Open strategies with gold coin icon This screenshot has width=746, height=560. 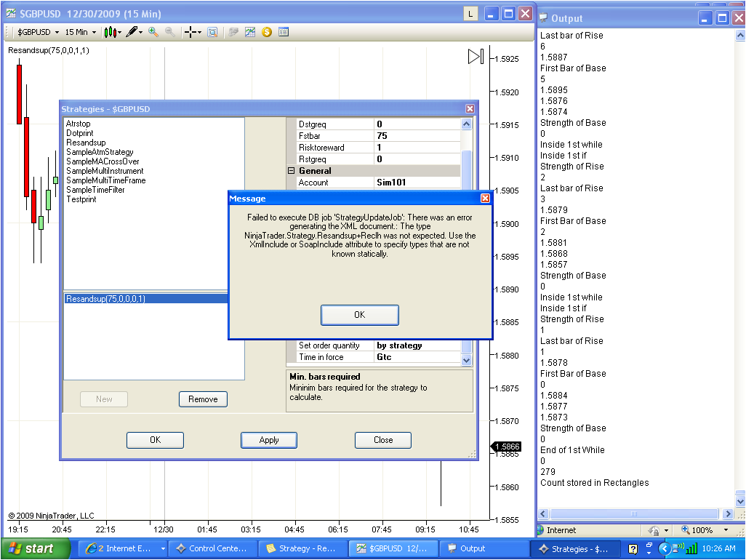267,32
